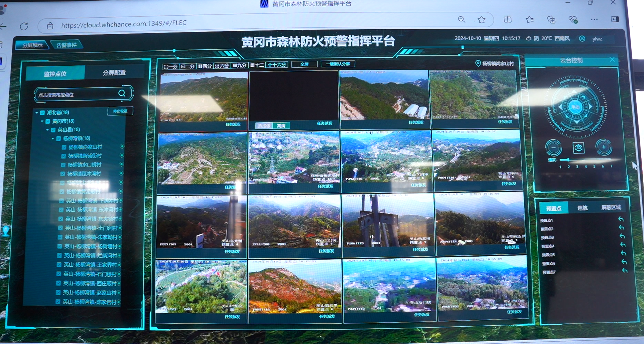The image size is (644, 344).
Task: Open the 告警事件 top tab
Action: pos(67,45)
